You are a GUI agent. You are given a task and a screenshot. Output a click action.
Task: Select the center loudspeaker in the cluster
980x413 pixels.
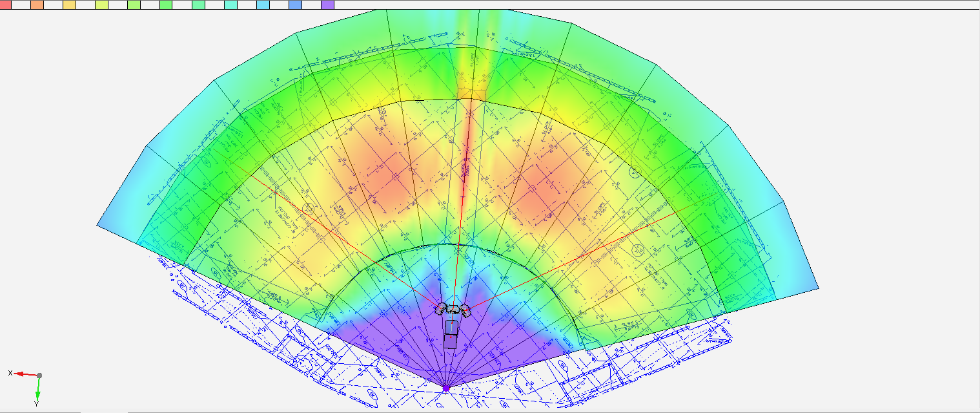pyautogui.click(x=453, y=309)
